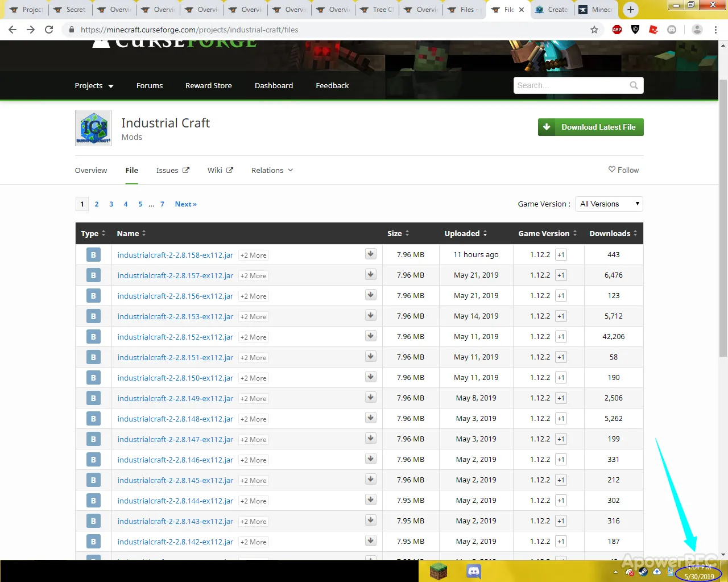Image resolution: width=728 pixels, height=582 pixels.
Task: Select the File tab
Action: tap(132, 170)
